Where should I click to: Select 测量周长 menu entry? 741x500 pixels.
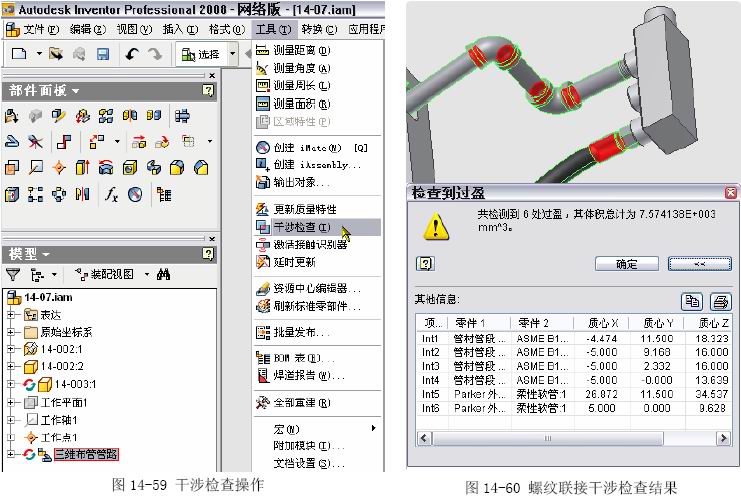coord(317,86)
